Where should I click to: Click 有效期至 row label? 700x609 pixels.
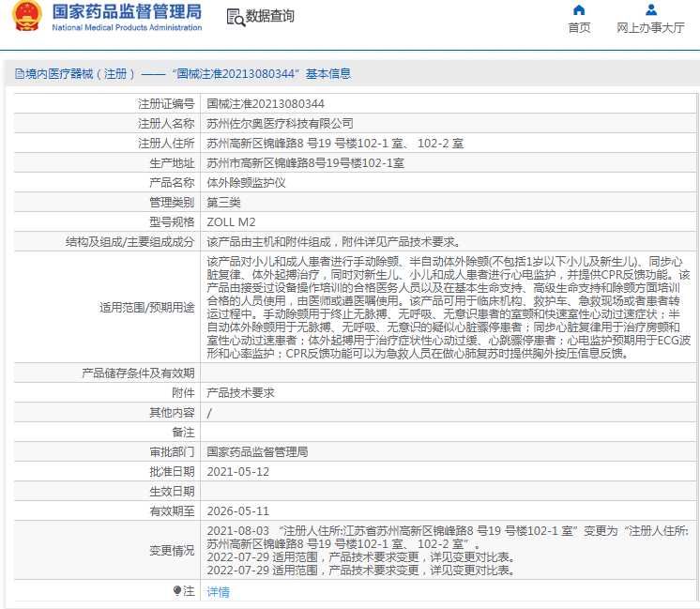172,510
